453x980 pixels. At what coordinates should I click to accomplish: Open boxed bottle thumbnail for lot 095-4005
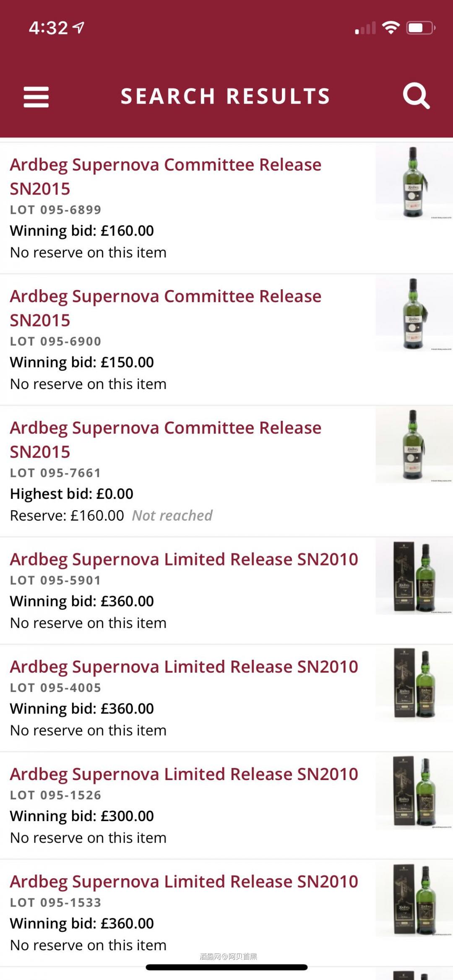coord(414,684)
